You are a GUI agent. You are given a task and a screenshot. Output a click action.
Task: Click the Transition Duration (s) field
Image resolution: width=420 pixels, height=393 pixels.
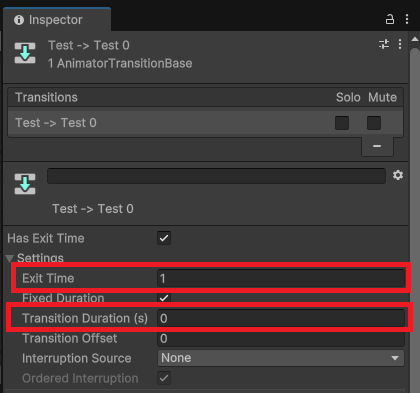click(x=281, y=318)
